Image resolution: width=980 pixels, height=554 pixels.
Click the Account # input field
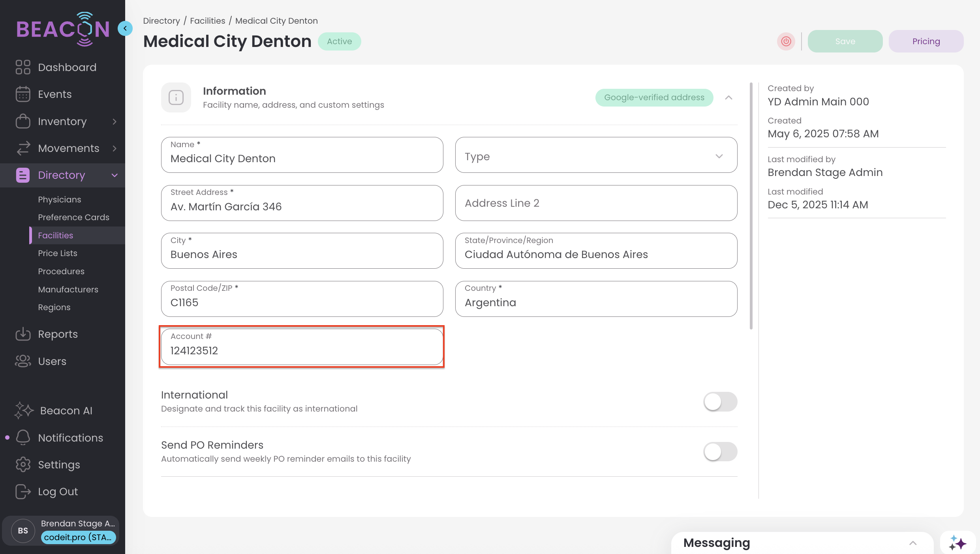point(302,350)
